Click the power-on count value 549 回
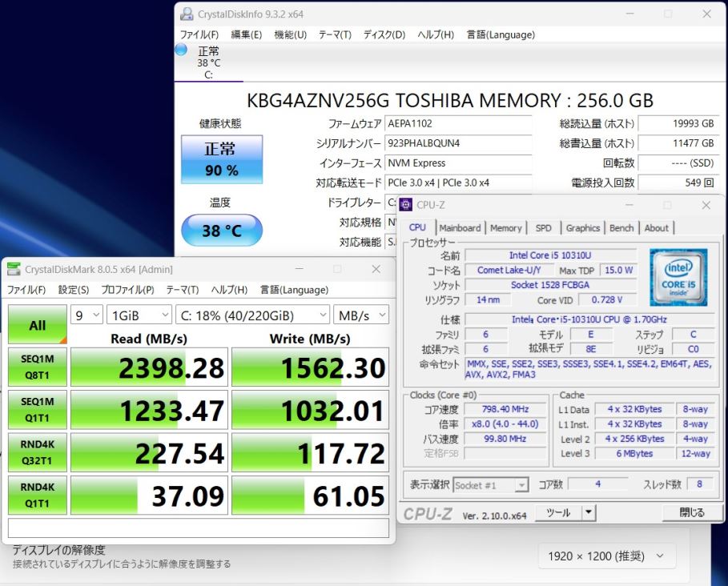Screen dimensions: 728x586 [678, 183]
